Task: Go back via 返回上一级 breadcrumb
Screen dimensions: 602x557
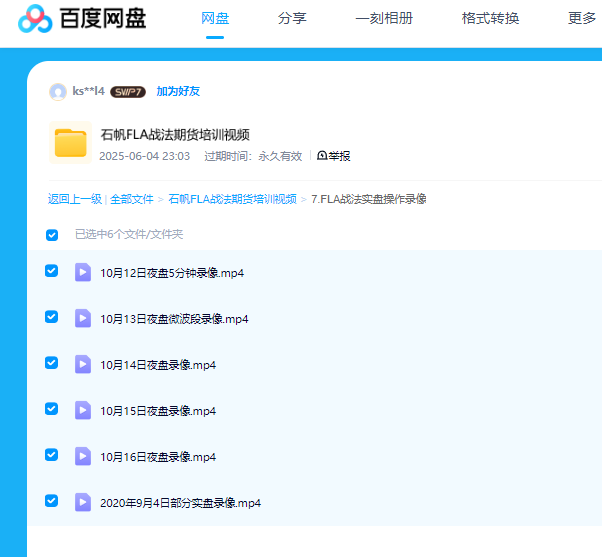Action: point(75,199)
